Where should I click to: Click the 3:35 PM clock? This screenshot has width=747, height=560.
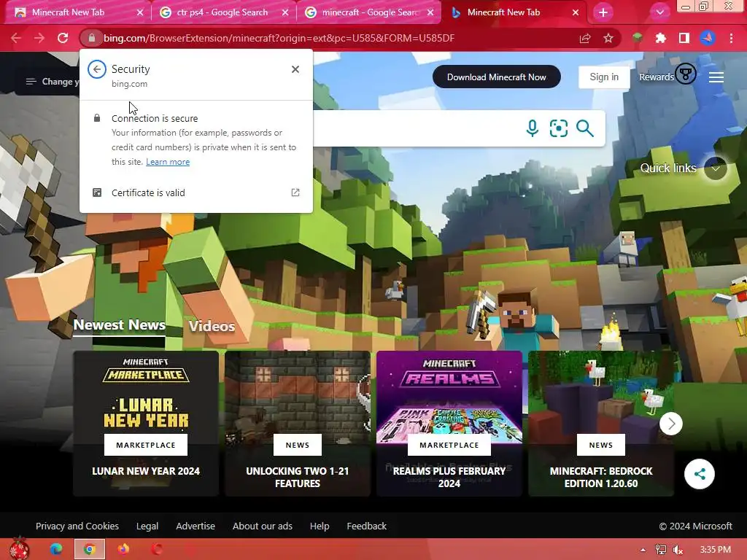coord(716,550)
